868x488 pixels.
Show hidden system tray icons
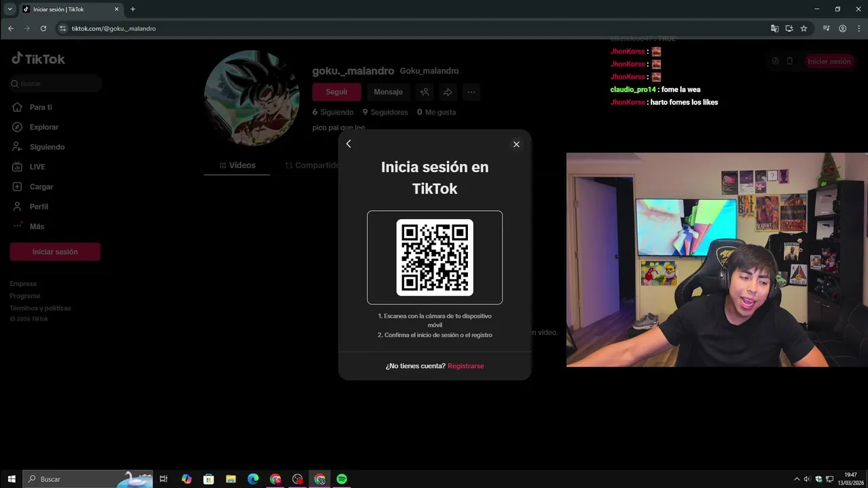pyautogui.click(x=797, y=479)
